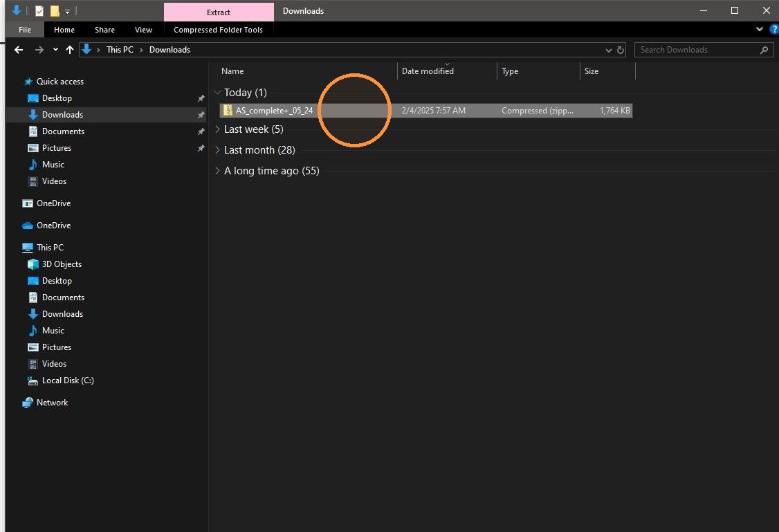The width and height of the screenshot is (779, 532).
Task: Open Downloads under Quick access
Action: 62,115
